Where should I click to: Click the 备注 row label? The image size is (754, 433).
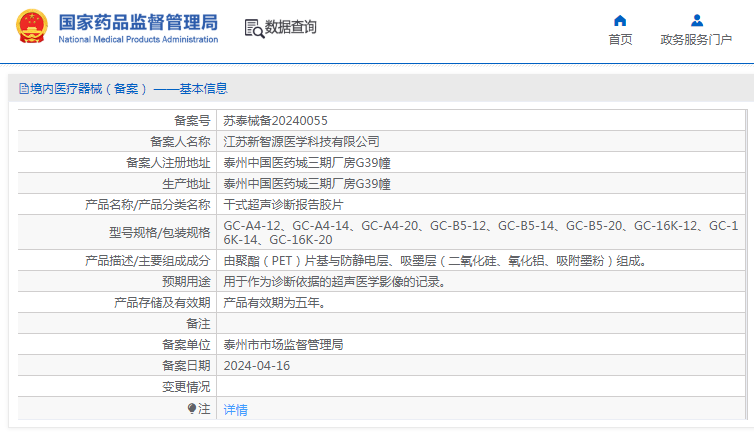[x=198, y=324]
